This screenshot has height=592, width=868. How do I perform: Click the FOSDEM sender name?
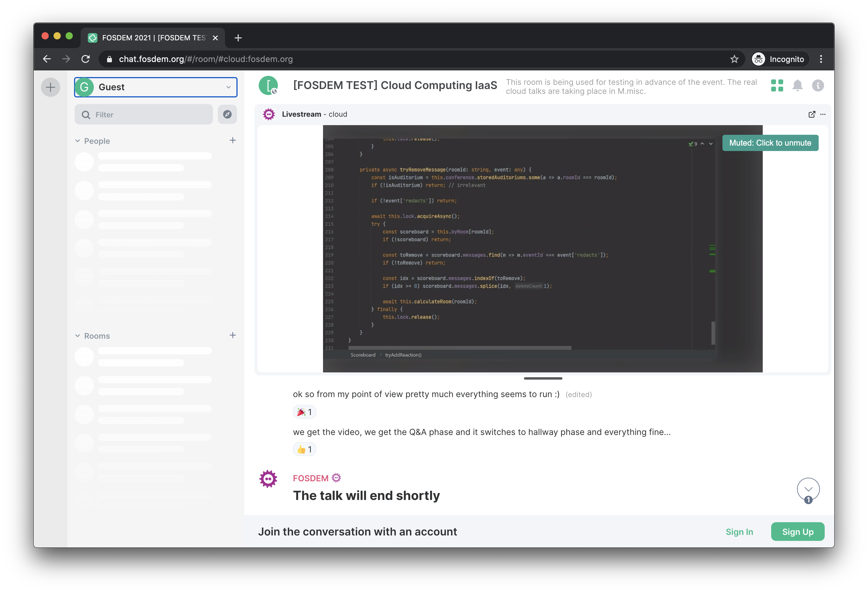[310, 478]
